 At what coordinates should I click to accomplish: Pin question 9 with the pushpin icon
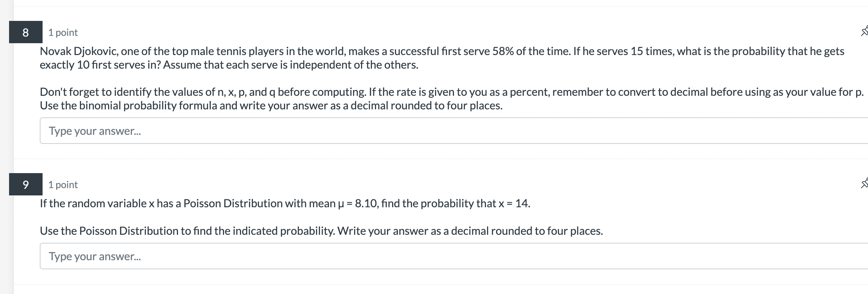(x=865, y=183)
